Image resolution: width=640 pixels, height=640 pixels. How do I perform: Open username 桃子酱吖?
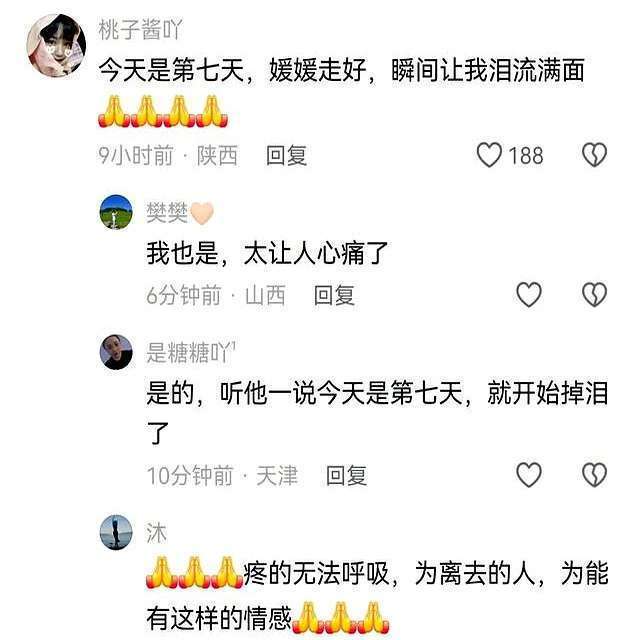point(140,29)
